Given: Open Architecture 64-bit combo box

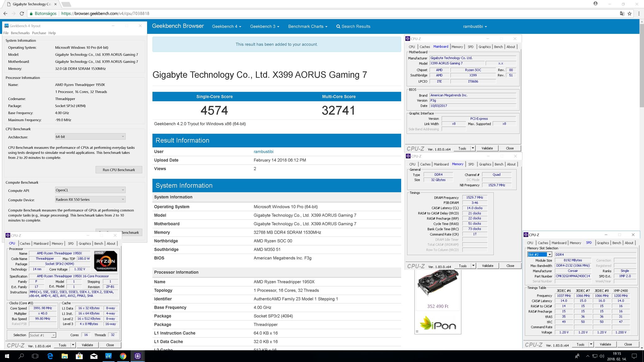Looking at the screenshot, I should tap(90, 137).
